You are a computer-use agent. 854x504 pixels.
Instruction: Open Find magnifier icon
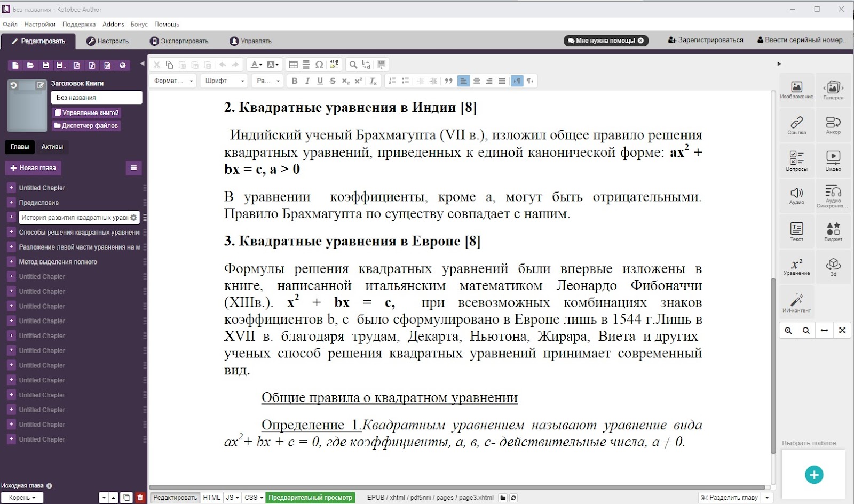coord(353,65)
